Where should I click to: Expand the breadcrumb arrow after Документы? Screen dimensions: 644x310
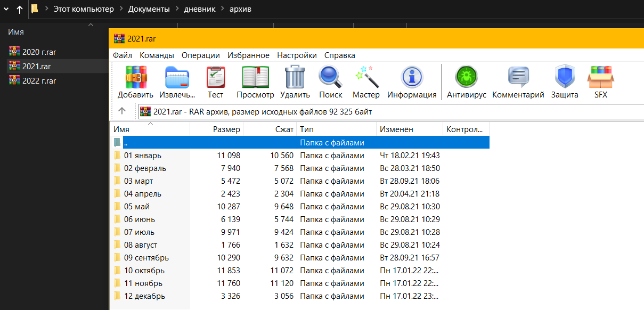(x=177, y=9)
